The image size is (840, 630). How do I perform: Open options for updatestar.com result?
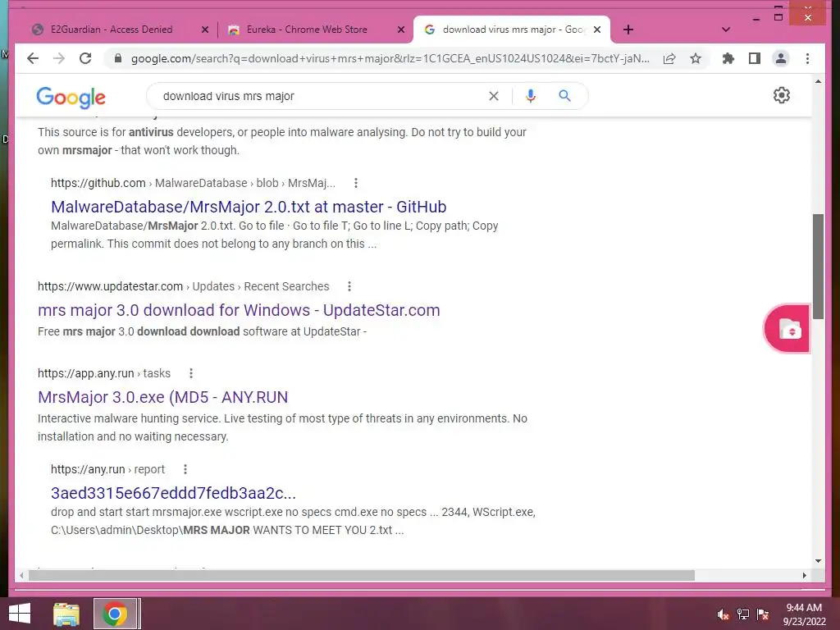[x=349, y=286]
